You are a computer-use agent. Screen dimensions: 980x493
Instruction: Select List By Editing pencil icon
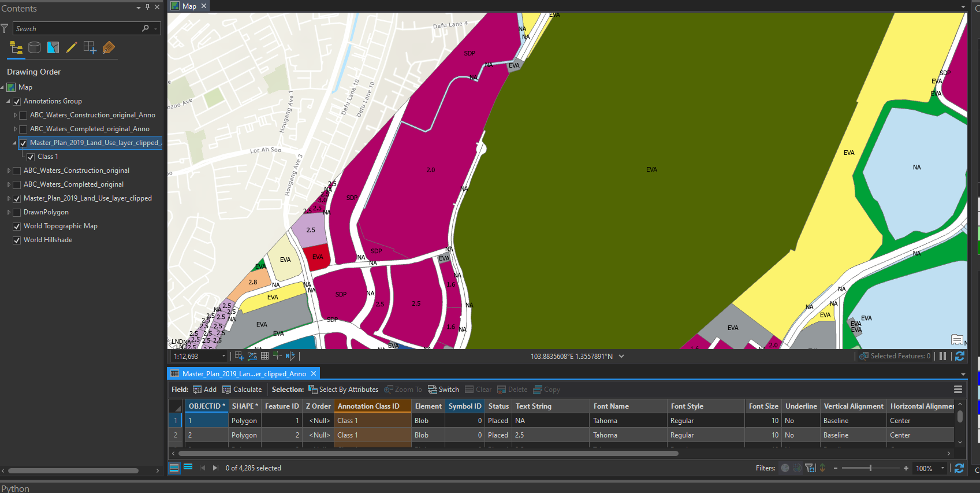tap(72, 48)
